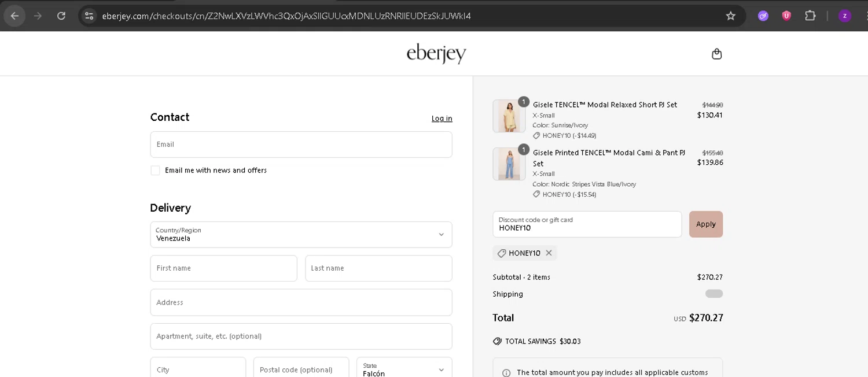868x377 pixels.
Task: Open the shopping bag cart icon
Action: 716,54
